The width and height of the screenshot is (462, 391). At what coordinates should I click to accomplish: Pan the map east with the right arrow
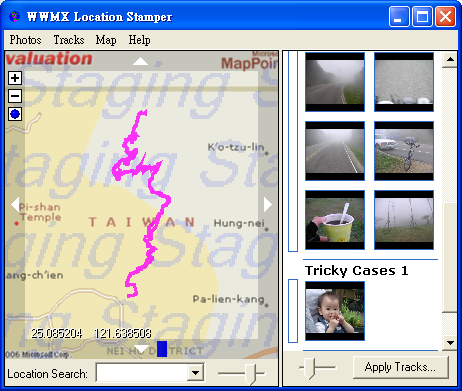[x=268, y=204]
